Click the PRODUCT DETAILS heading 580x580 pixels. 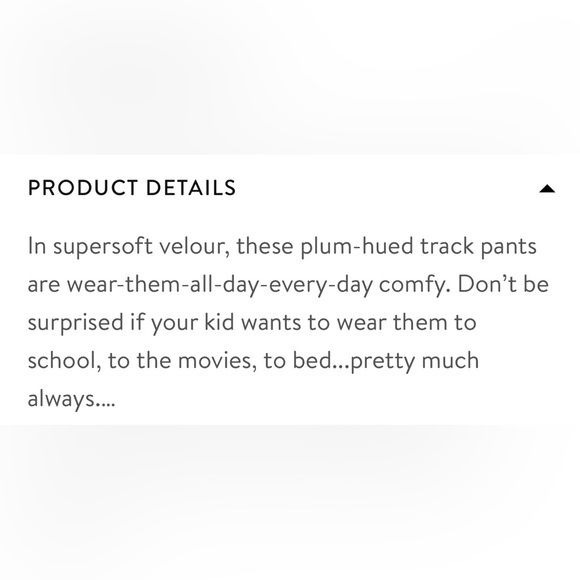point(132,188)
